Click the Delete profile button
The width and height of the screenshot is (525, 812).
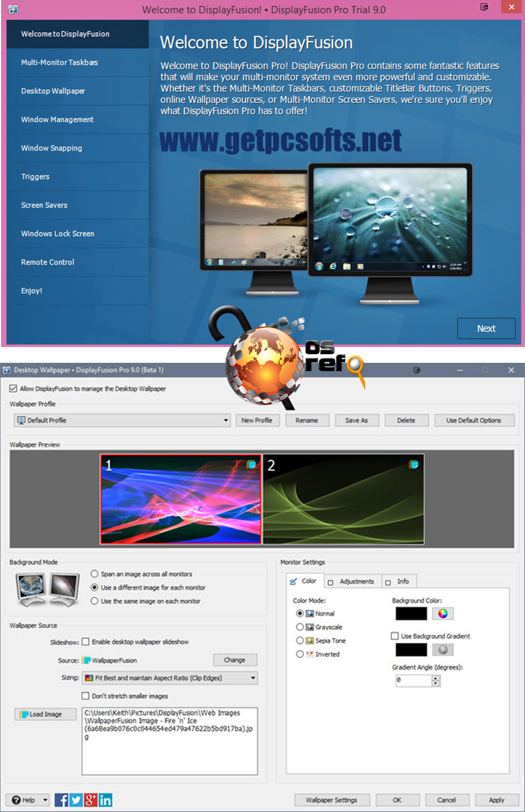coord(406,420)
